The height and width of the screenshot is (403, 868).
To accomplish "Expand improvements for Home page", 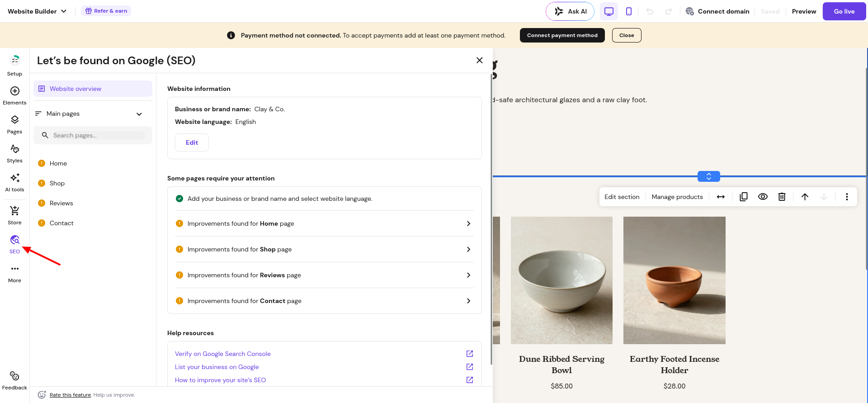I will tap(324, 223).
